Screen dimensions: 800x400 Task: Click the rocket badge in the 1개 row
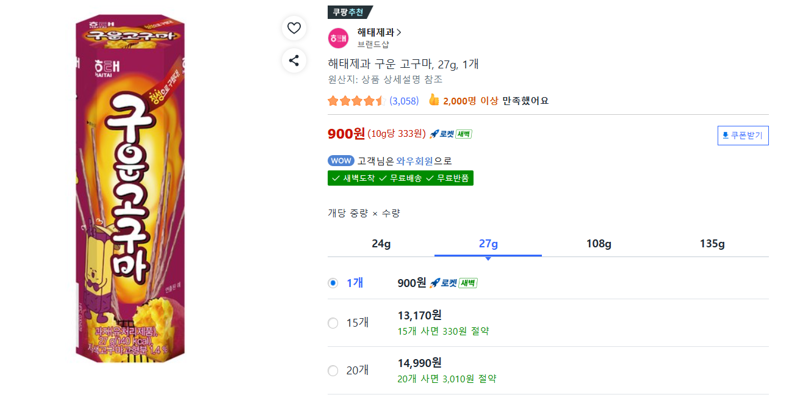click(x=453, y=283)
